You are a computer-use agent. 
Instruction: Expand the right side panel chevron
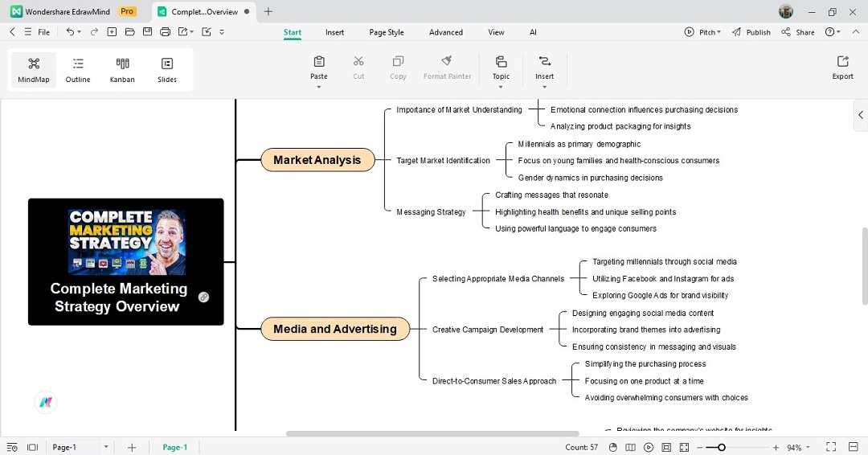click(x=861, y=115)
